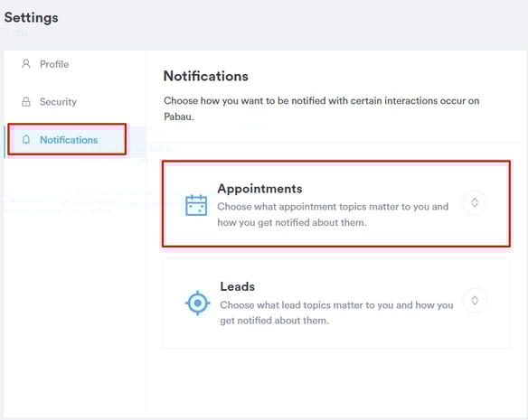This screenshot has width=528, height=420.
Task: Click the Settings page heading
Action: (31, 17)
